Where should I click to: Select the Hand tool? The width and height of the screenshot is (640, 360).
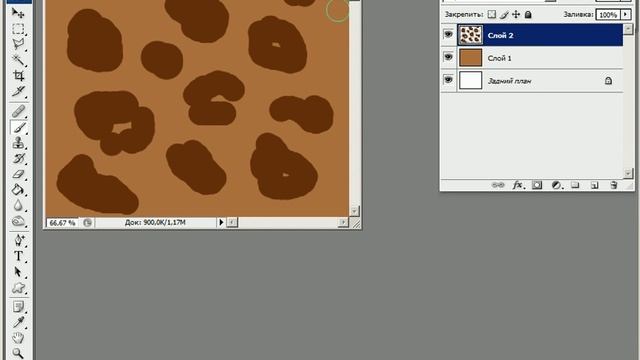coord(18,338)
